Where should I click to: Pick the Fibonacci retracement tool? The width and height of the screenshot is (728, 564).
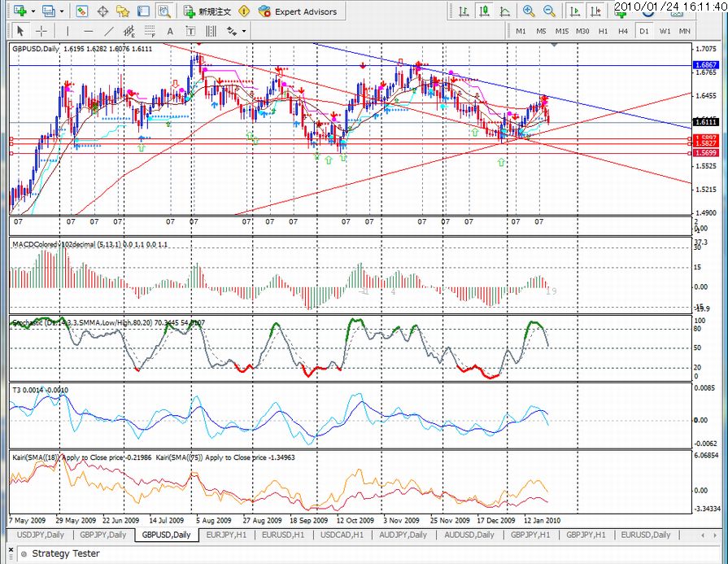click(150, 31)
